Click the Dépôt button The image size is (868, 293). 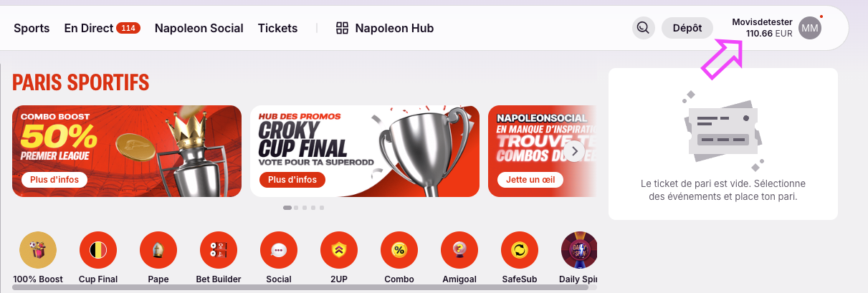point(687,28)
